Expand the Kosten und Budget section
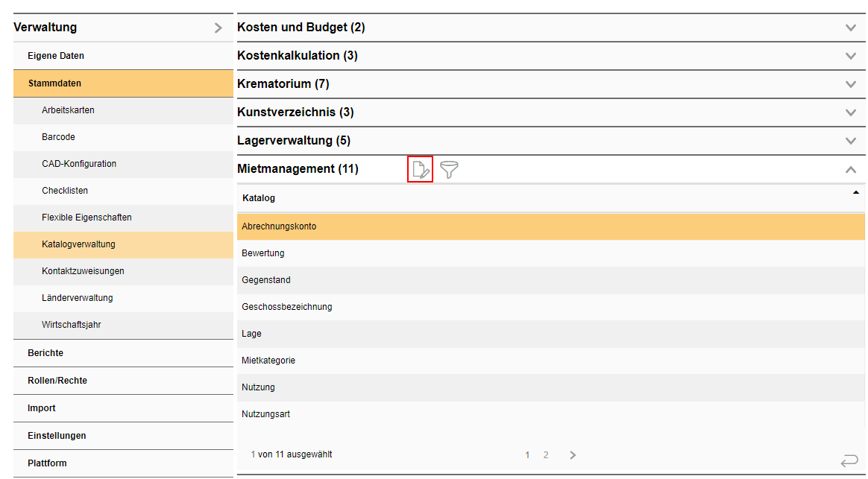 (850, 28)
